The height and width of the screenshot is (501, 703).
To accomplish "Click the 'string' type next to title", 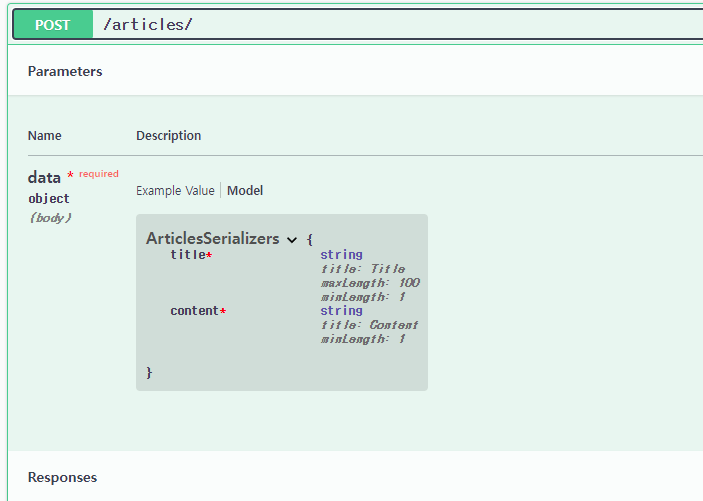I will 341,254.
